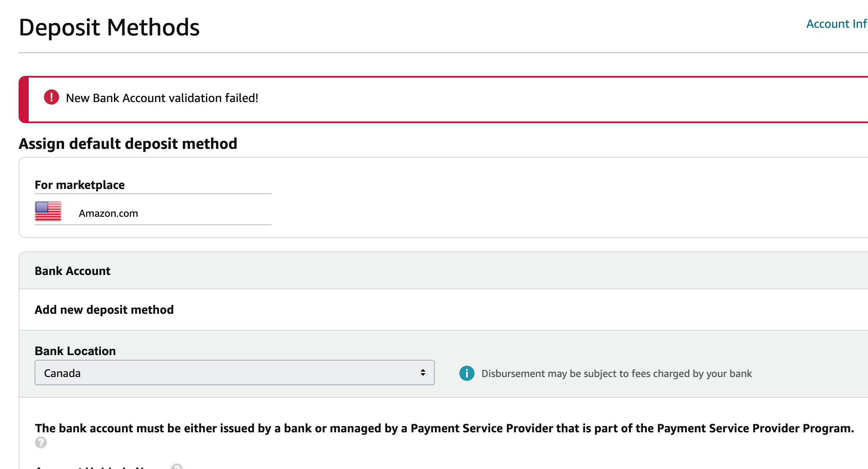
Task: Click the red left border of error banner
Action: point(24,100)
